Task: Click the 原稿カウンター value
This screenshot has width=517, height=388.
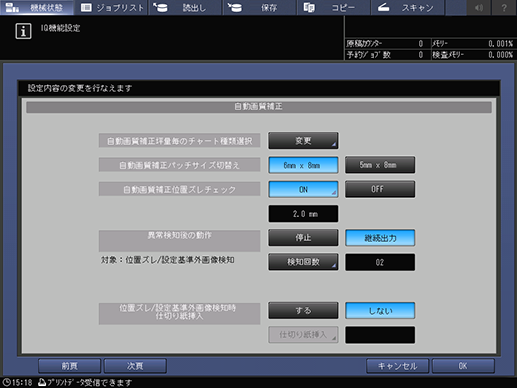Action: point(421,44)
